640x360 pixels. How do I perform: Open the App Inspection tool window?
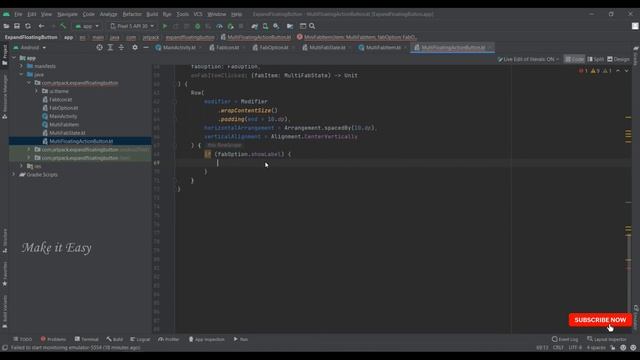(207, 339)
